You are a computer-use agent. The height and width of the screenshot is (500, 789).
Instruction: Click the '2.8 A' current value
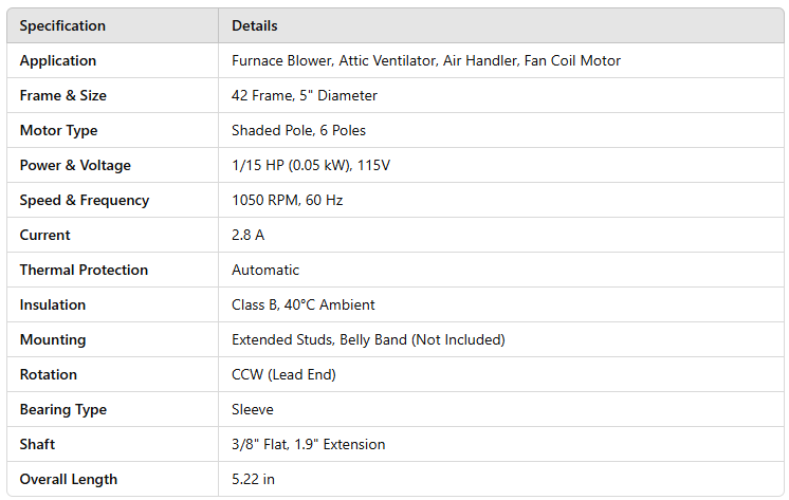[249, 236]
